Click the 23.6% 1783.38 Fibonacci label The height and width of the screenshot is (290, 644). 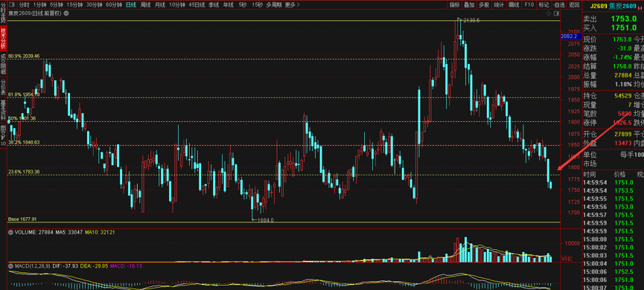24,172
